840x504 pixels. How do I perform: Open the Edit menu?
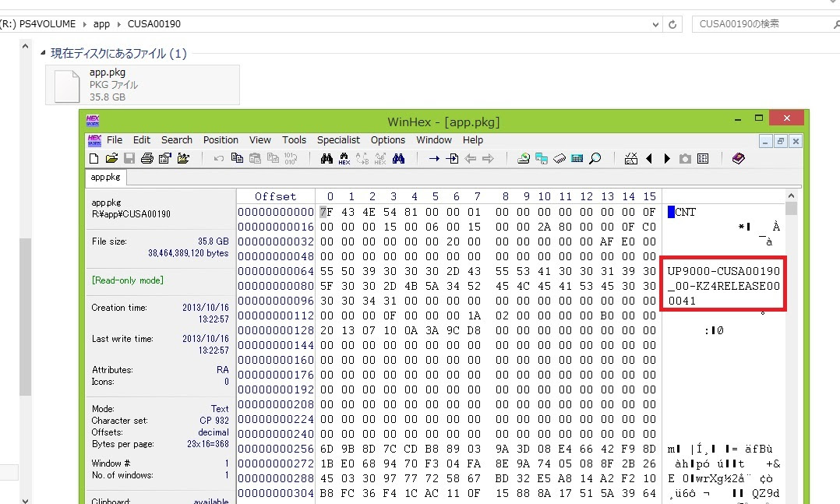tap(142, 139)
